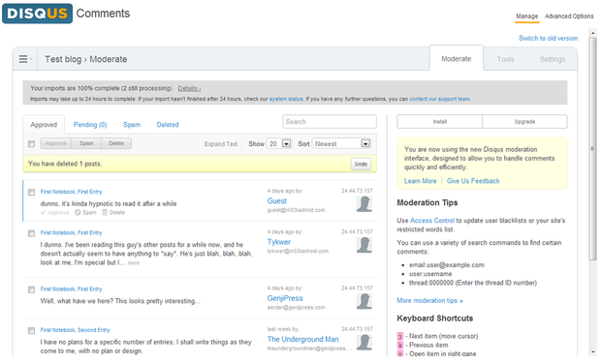Click the Install button
601x364 pixels.
click(x=440, y=122)
